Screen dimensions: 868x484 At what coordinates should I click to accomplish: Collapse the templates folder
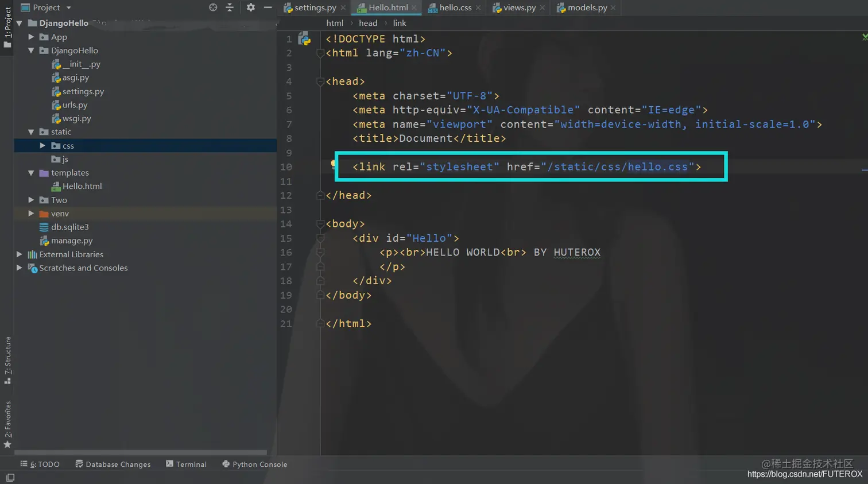click(32, 173)
